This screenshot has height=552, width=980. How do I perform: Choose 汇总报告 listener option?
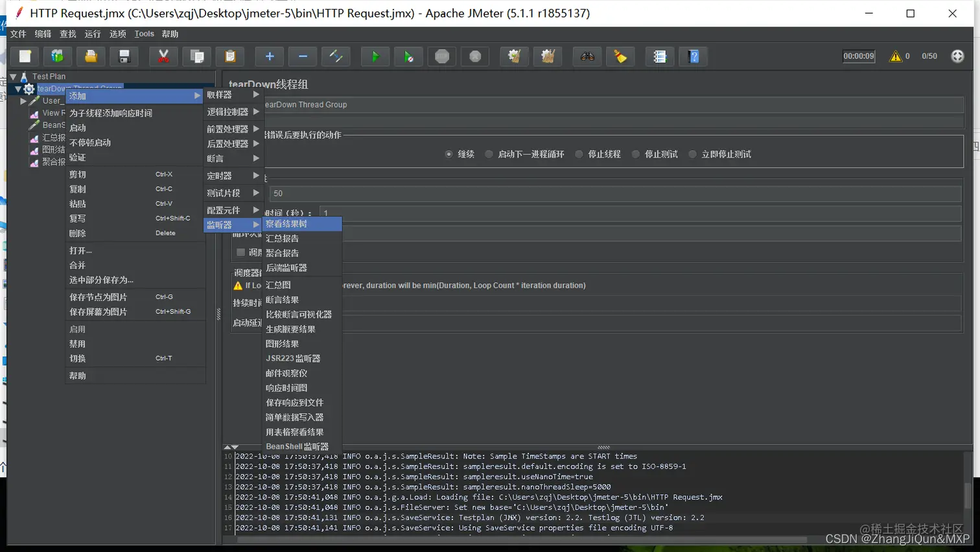pyautogui.click(x=302, y=239)
